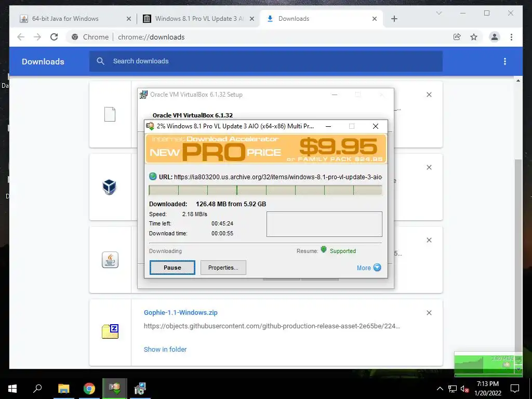Click the Gophie githubusercontent source URL
This screenshot has height=399, width=532.
point(272,326)
